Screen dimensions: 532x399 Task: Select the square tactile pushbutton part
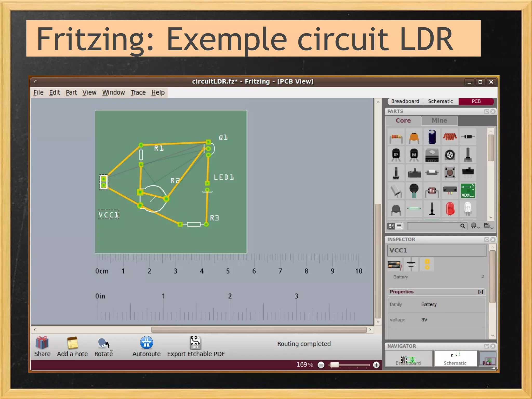(x=450, y=172)
